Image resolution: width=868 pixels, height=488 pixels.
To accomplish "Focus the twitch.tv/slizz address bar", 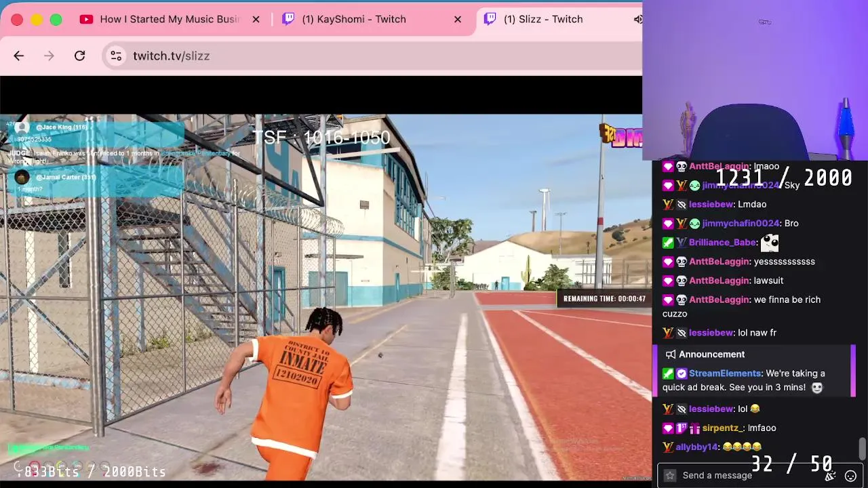I will coord(373,56).
